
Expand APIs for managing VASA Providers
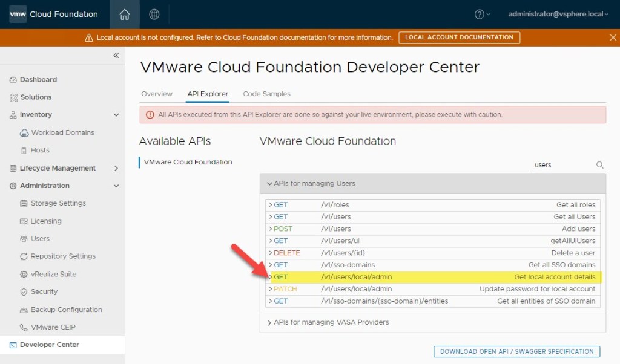click(x=269, y=323)
